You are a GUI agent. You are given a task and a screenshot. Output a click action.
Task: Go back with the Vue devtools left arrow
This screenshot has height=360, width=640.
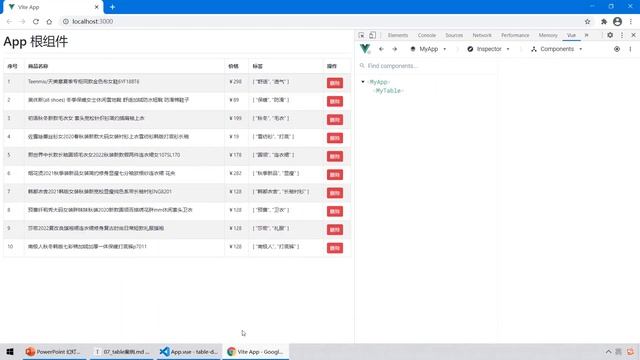(381, 49)
